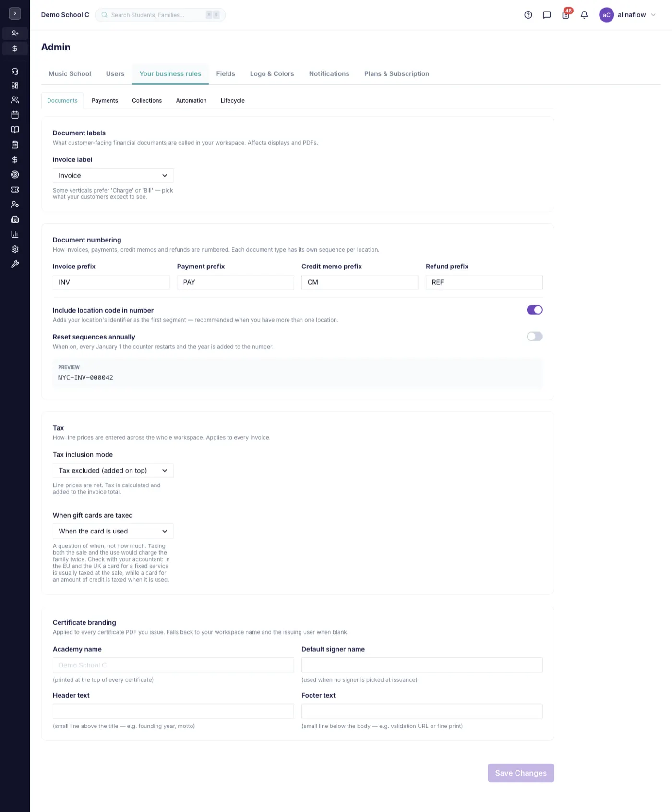The image size is (672, 812).
Task: Select the Automation sub-tab
Action: click(191, 101)
